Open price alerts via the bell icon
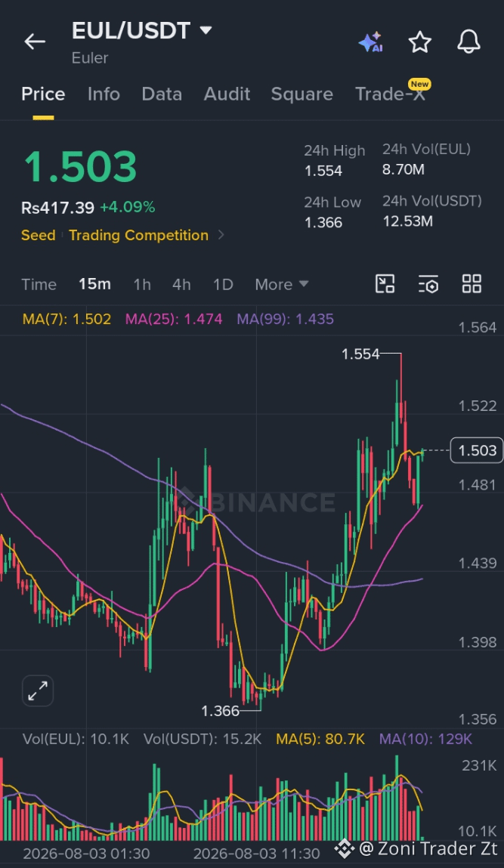 pos(468,42)
